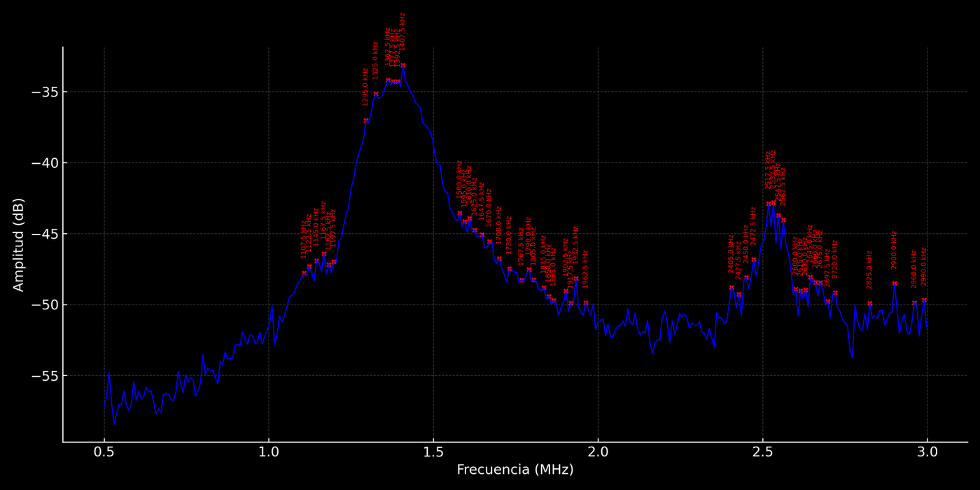
Task: Click the '2825.0 kHz' peak annotation
Action: [869, 270]
